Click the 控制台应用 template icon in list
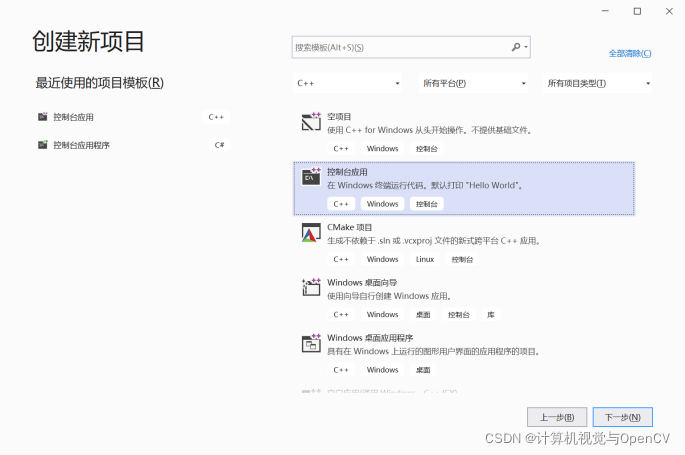 tap(311, 176)
